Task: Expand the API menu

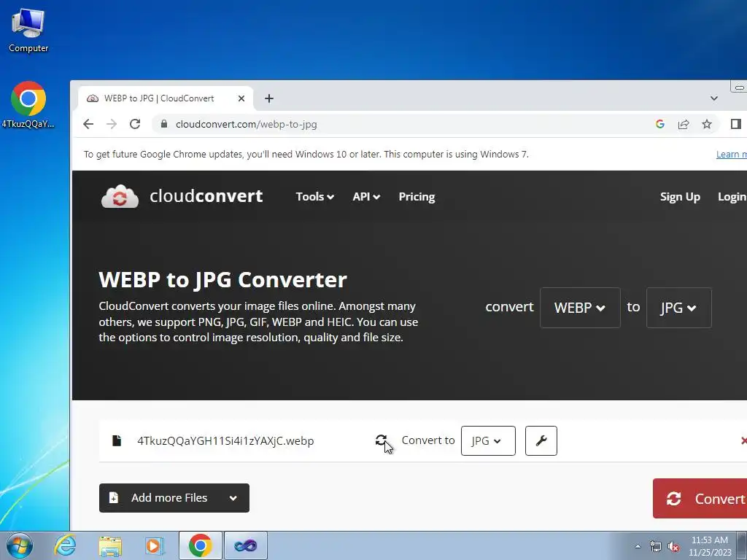Action: 366,197
